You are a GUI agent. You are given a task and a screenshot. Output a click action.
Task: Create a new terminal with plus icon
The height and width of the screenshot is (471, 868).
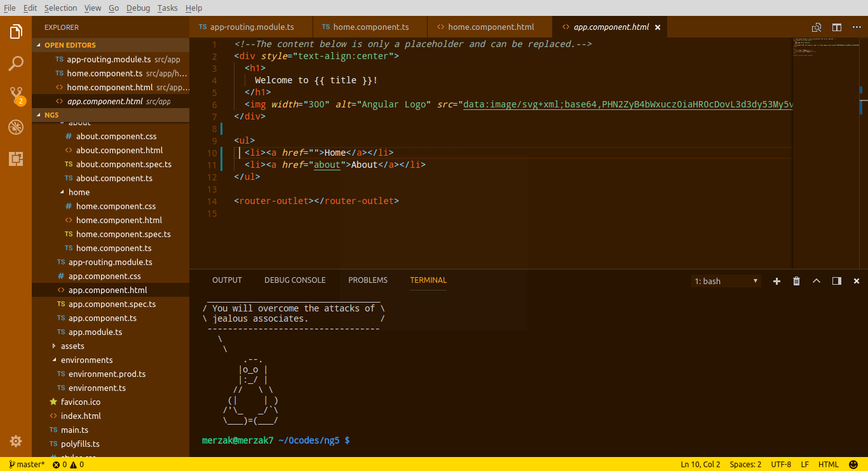coord(776,281)
